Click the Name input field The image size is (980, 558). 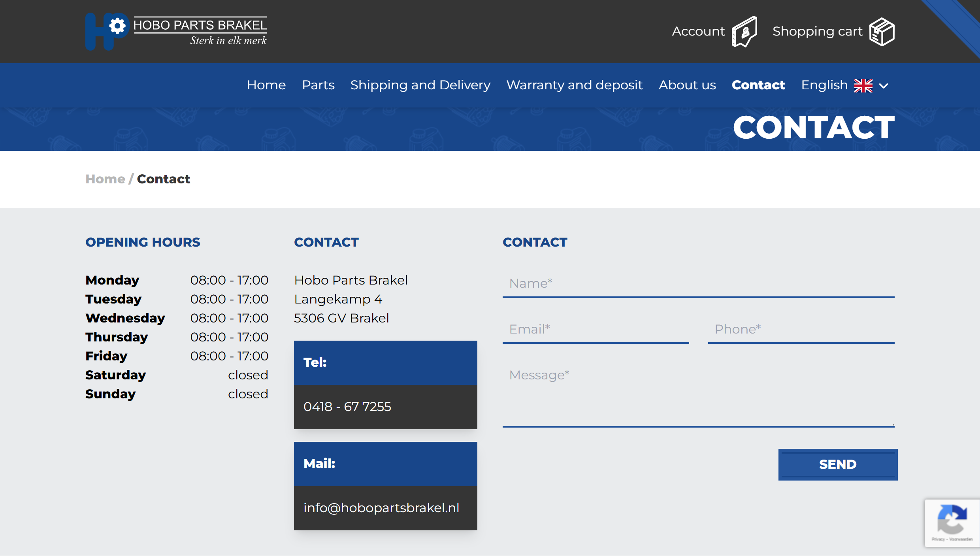tap(698, 283)
